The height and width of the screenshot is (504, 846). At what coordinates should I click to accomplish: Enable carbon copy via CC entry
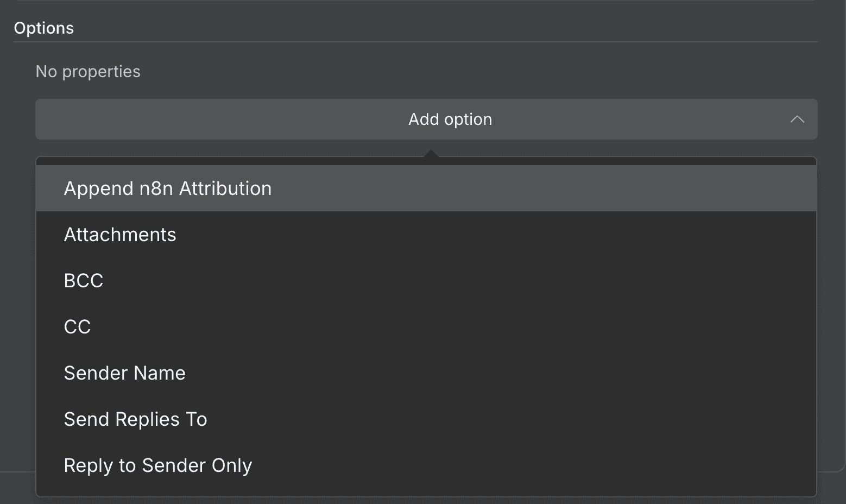[x=77, y=327]
